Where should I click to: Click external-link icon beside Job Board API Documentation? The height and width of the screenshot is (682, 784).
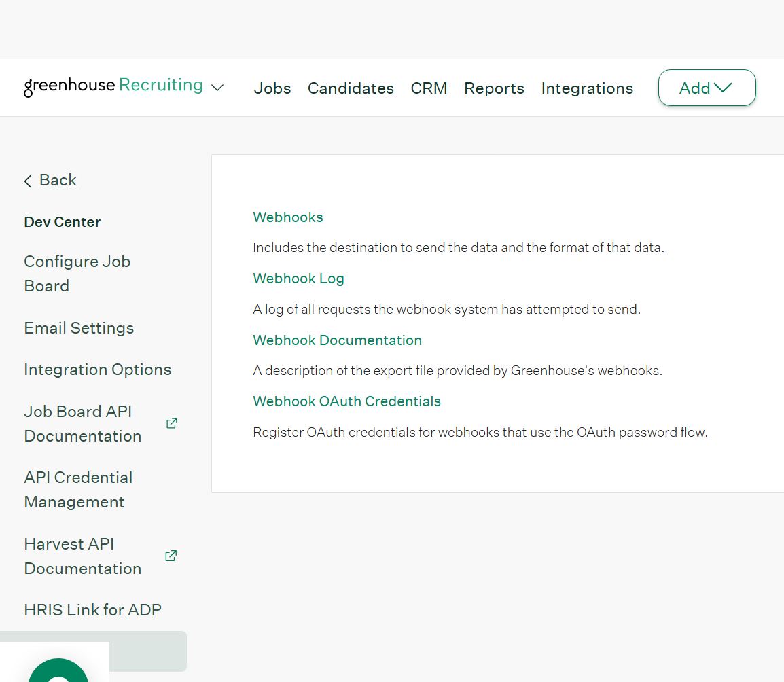point(171,423)
